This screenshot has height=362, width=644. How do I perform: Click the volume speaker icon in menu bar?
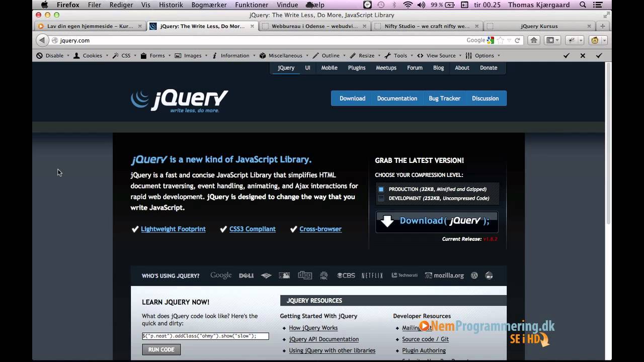tap(421, 5)
